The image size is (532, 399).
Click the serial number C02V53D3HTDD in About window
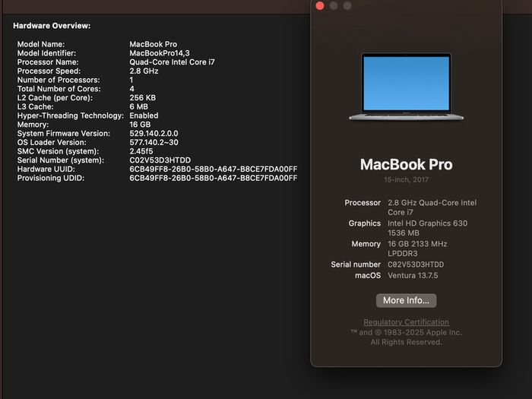tap(416, 264)
